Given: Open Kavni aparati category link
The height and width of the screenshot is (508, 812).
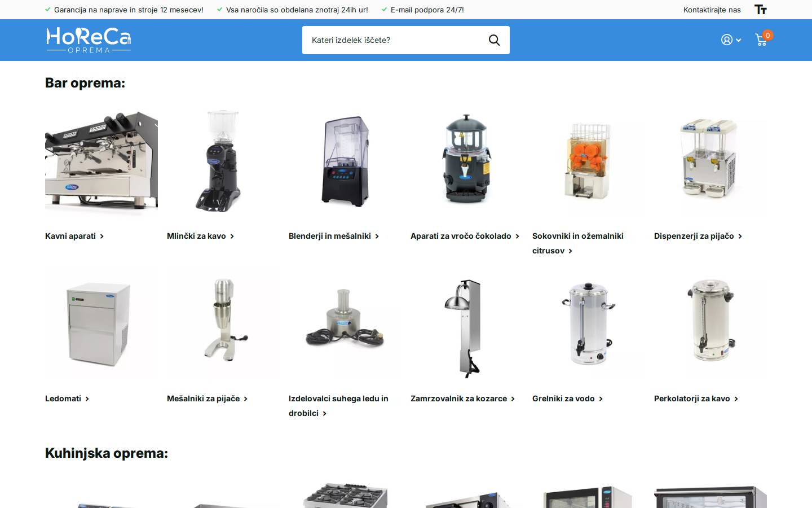Looking at the screenshot, I should 74,236.
